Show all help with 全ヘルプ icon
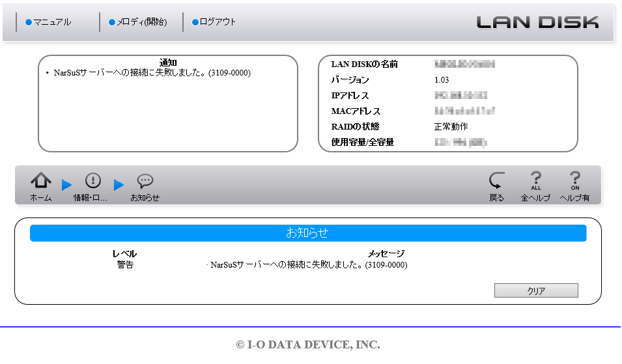The height and width of the screenshot is (364, 622). 536,180
